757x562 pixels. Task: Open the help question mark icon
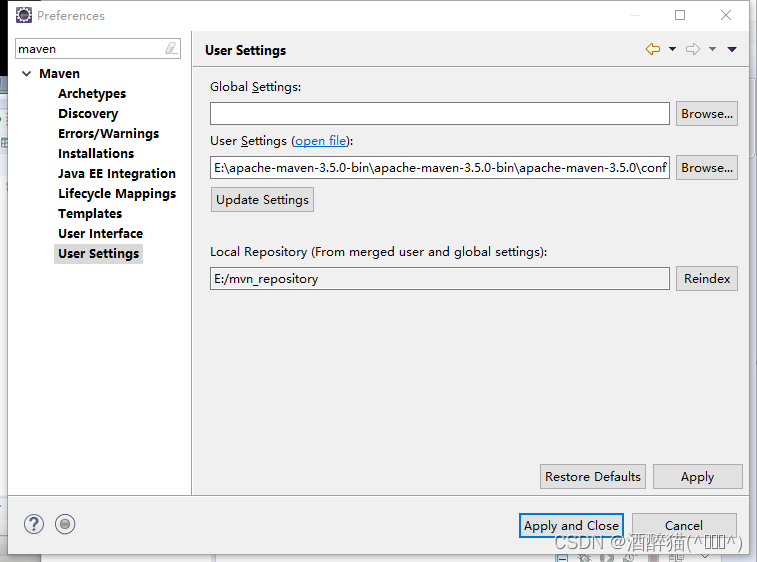point(34,524)
